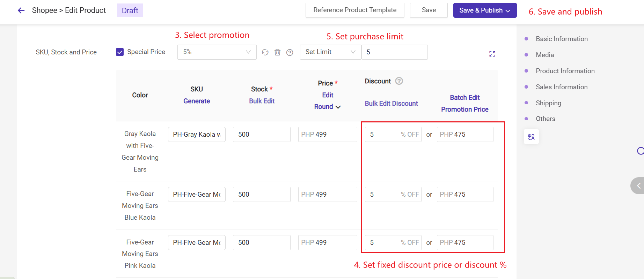This screenshot has height=279, width=644.
Task: Click Reference Product Template button
Action: (355, 10)
